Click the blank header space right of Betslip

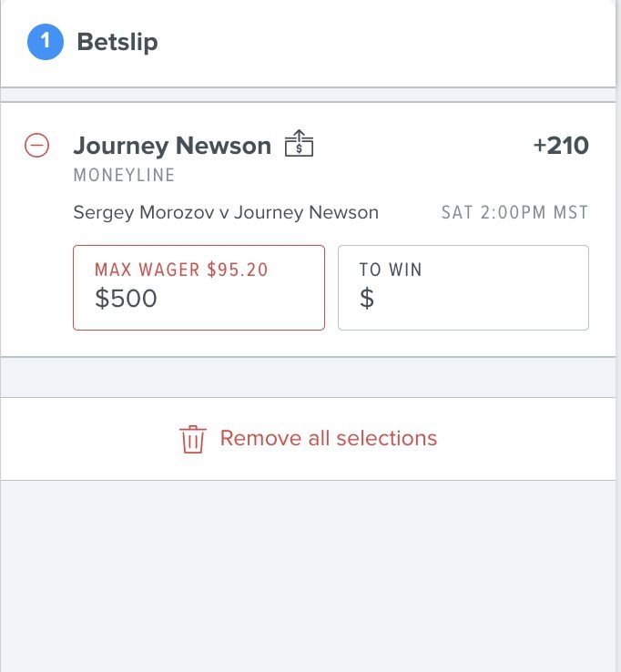[386, 42]
